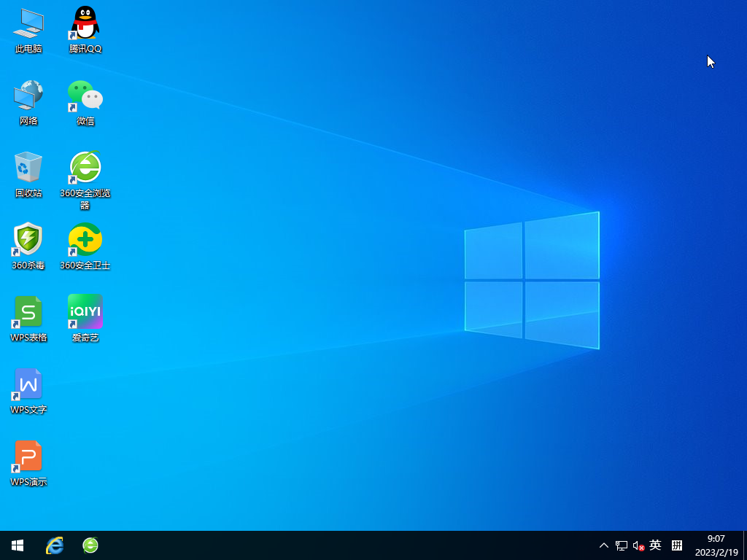Select the WPS Writer (WPS文字) icon
The width and height of the screenshot is (747, 560).
pyautogui.click(x=28, y=384)
